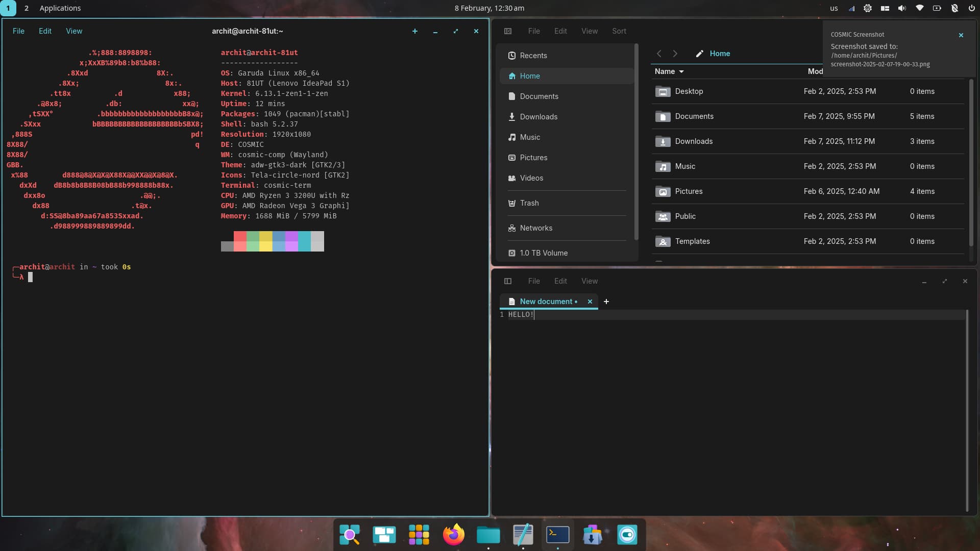980x551 pixels.
Task: Launch Firefox from the dock
Action: tap(454, 535)
